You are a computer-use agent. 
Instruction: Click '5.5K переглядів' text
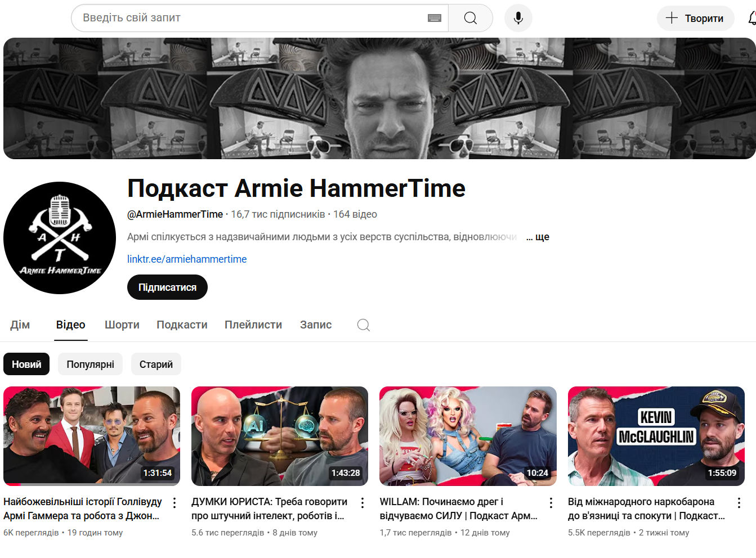(x=599, y=533)
